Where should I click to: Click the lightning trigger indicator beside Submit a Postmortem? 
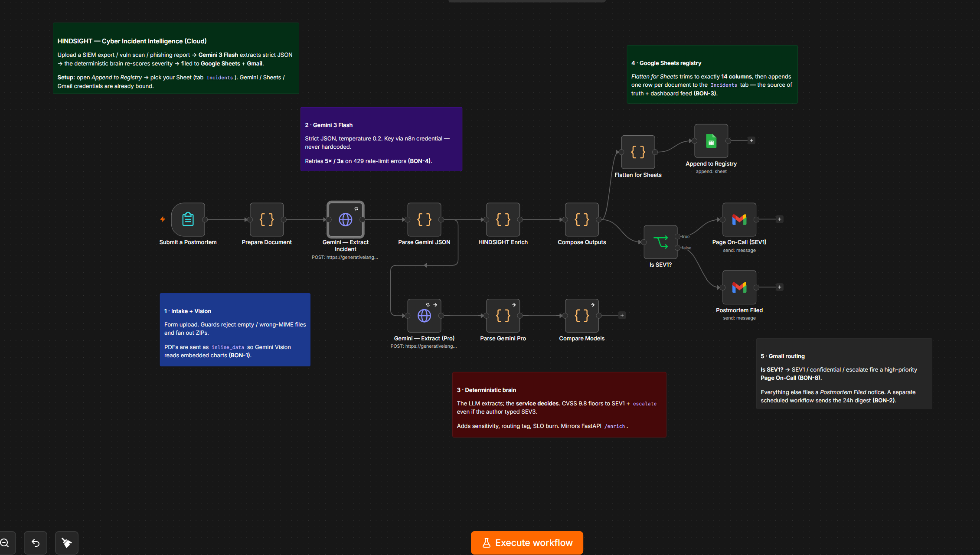tap(163, 219)
